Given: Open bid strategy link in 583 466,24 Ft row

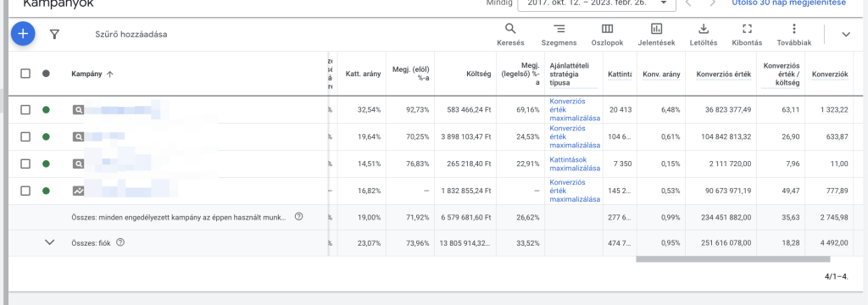Looking at the screenshot, I should click(x=575, y=109).
